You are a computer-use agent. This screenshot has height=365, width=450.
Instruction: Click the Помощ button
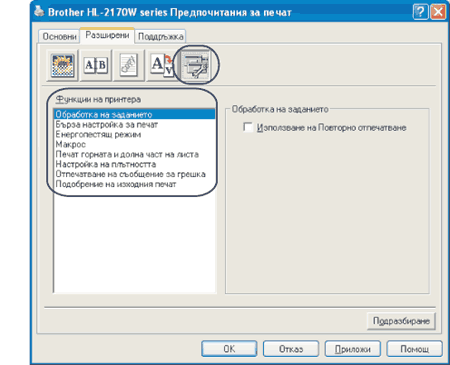(415, 349)
